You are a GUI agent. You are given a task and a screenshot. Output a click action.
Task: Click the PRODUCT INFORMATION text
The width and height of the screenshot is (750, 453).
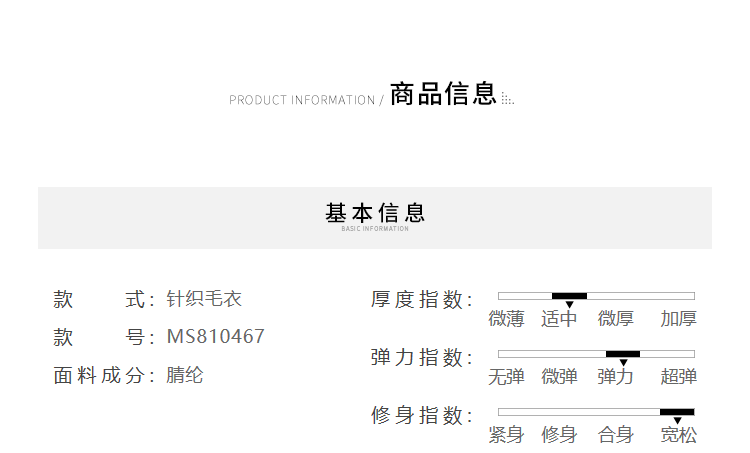[x=302, y=100]
